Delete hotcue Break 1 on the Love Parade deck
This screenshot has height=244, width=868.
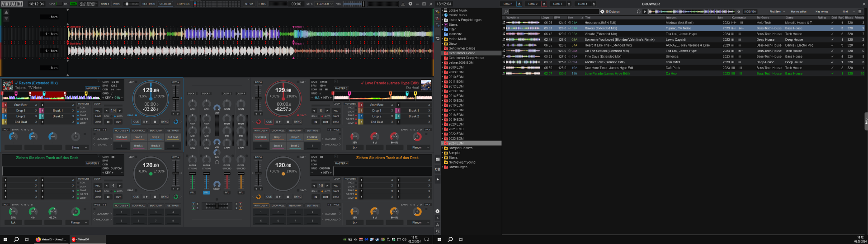click(429, 110)
